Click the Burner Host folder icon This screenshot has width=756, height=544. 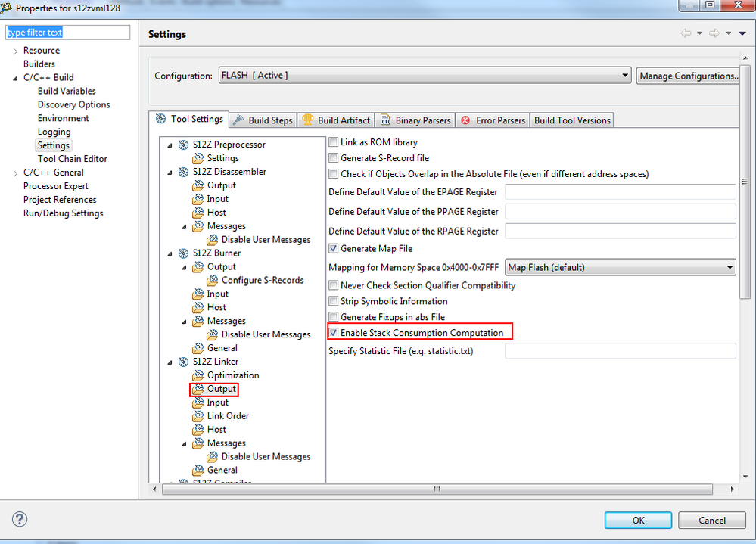pyautogui.click(x=198, y=307)
